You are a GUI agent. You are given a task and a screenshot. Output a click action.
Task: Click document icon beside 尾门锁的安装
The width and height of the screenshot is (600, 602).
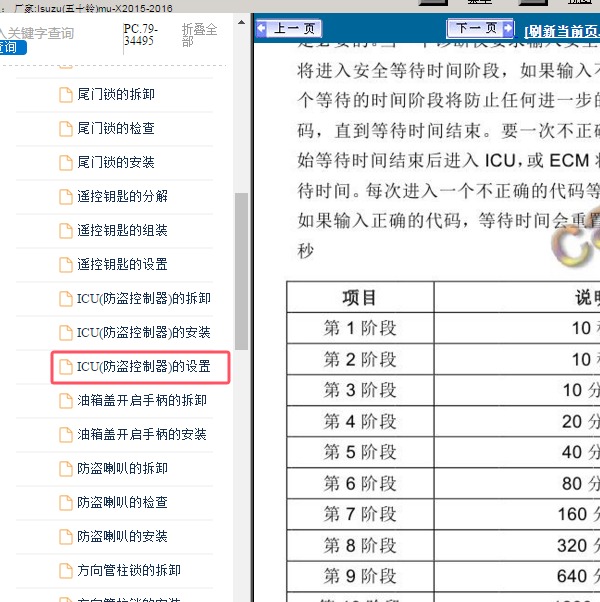coord(66,162)
